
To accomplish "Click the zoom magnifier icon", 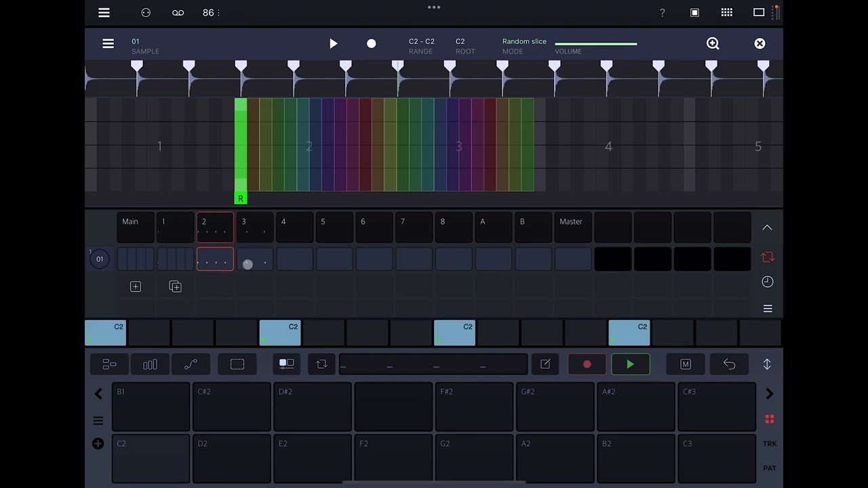I will 713,43.
